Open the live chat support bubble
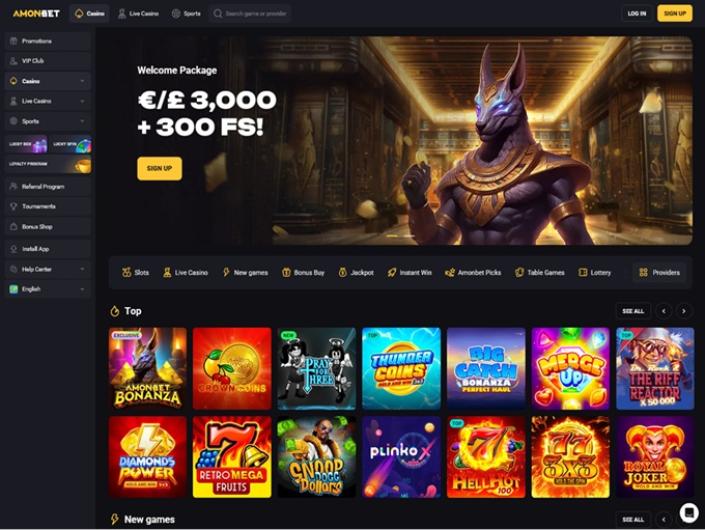The height and width of the screenshot is (530, 705). 688,512
